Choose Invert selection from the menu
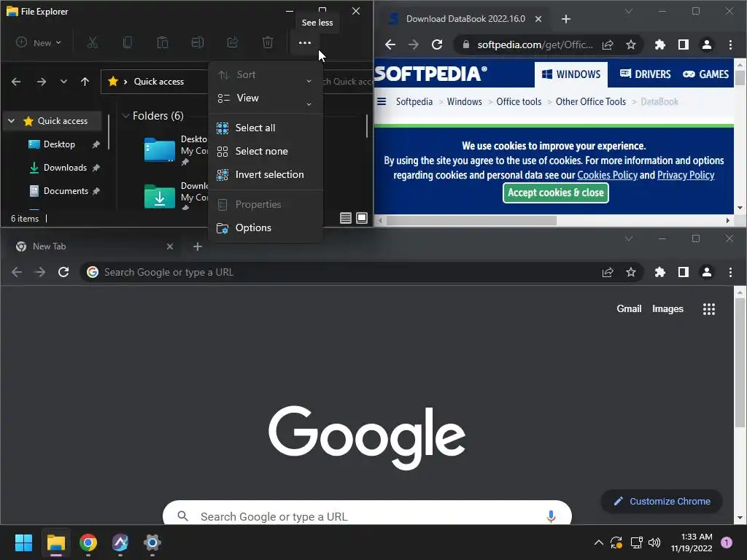 coord(266,174)
